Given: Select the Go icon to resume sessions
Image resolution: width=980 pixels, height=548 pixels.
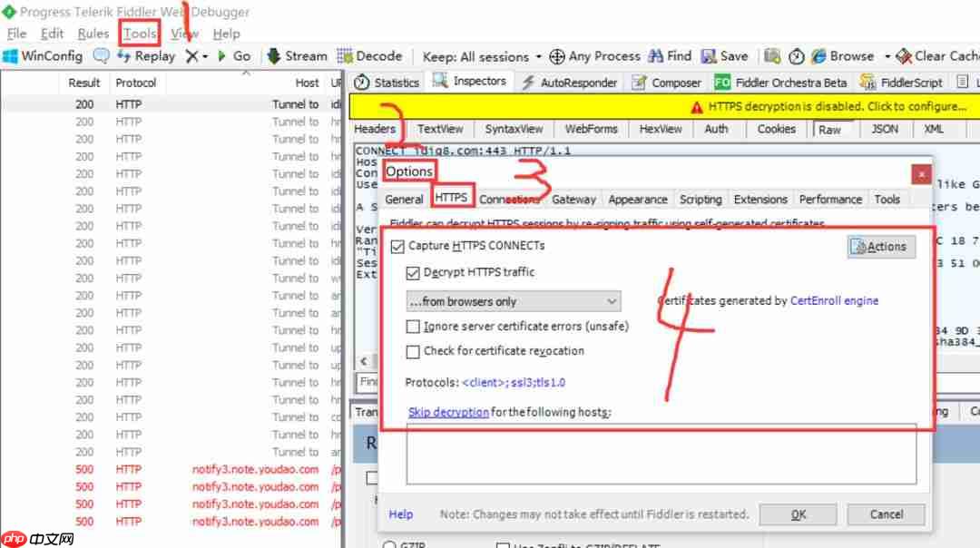Looking at the screenshot, I should 238,55.
